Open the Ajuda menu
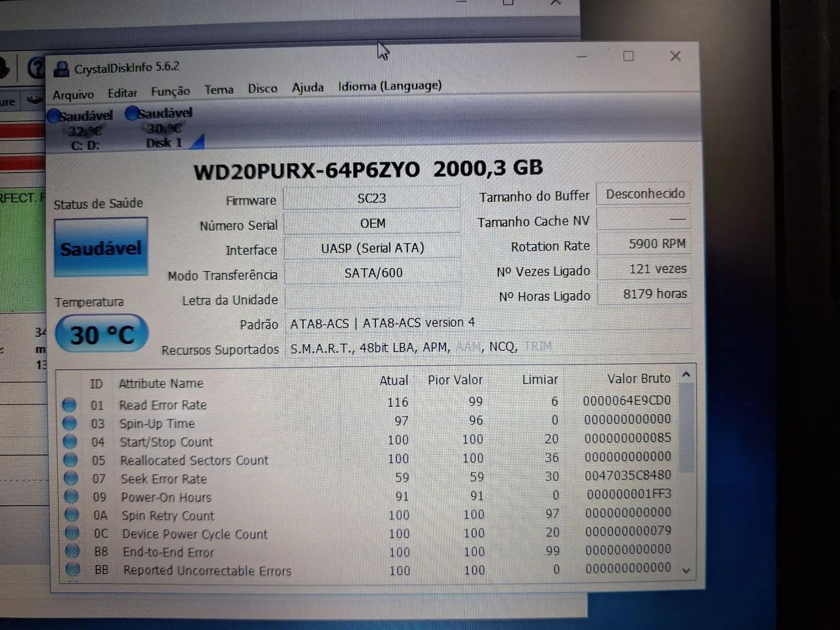The height and width of the screenshot is (630, 840). [308, 87]
